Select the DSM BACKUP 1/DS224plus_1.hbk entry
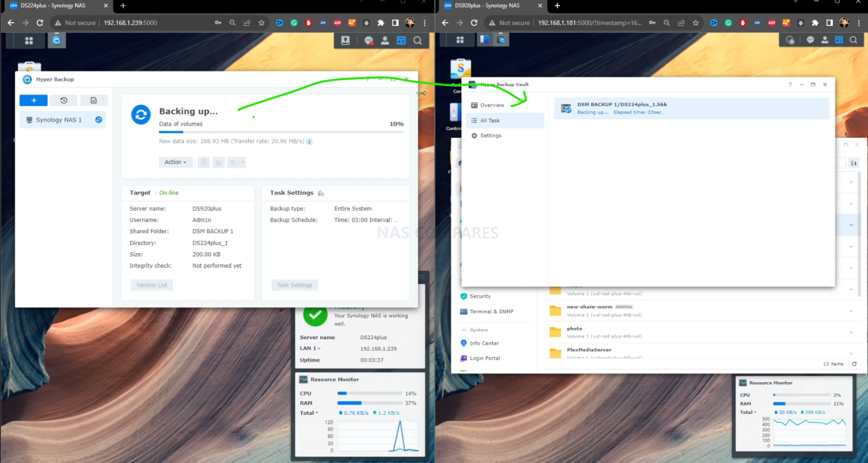Viewport: 868px width, 463px height. click(622, 107)
